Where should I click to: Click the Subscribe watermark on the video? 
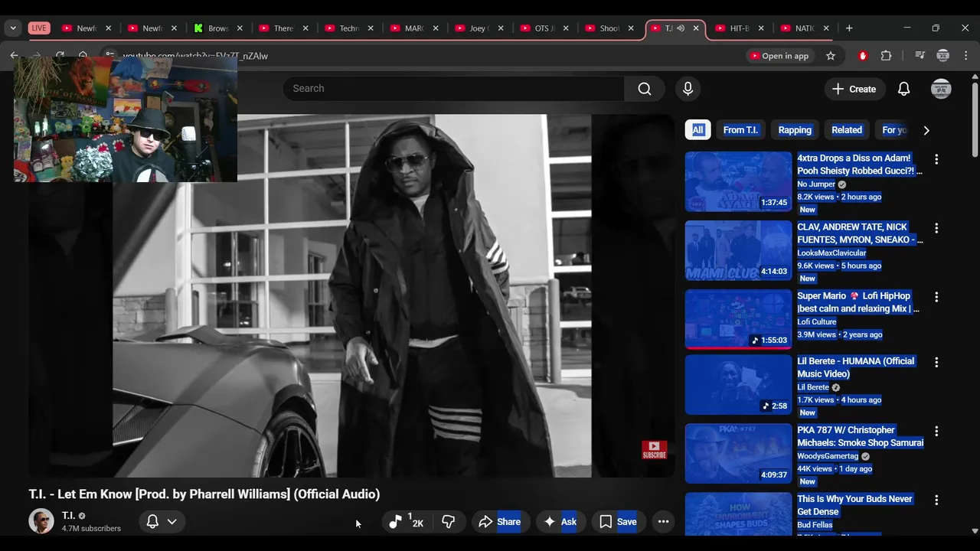(654, 450)
